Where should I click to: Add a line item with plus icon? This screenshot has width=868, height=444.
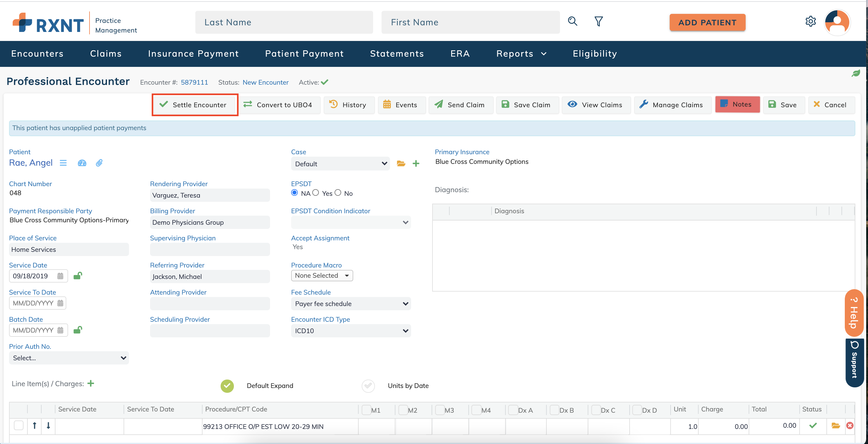(91, 383)
